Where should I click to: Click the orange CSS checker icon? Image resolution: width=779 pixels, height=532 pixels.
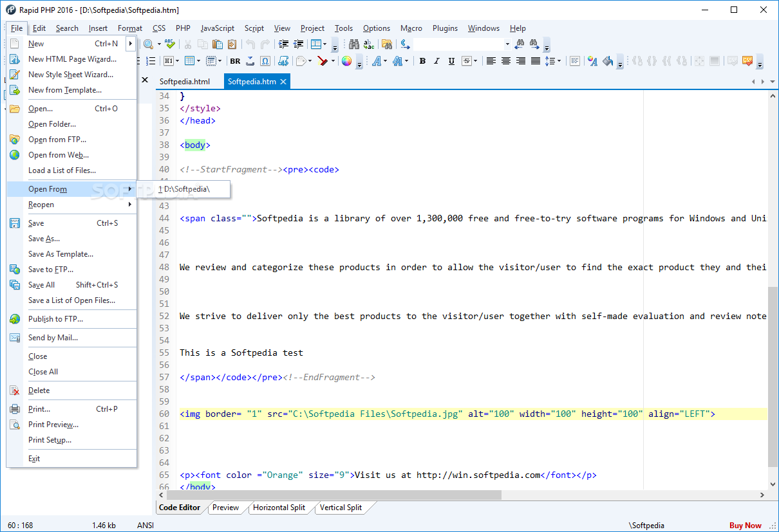coord(747,61)
